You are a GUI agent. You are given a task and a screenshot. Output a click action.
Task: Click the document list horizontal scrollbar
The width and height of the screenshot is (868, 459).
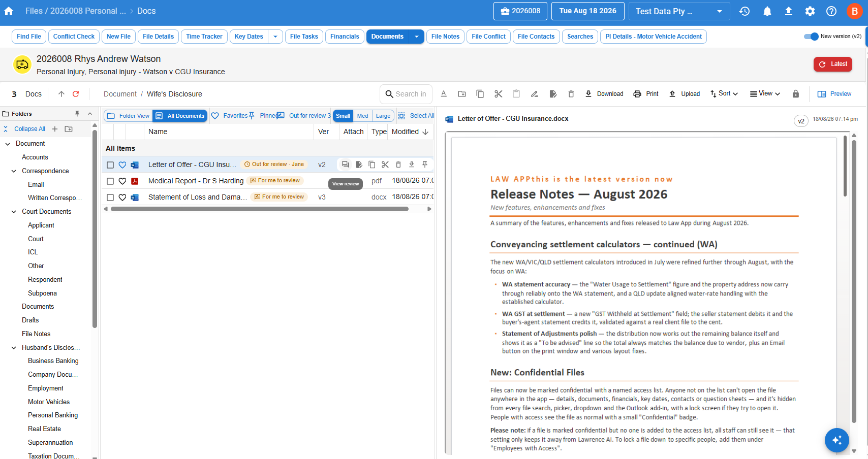pos(260,209)
